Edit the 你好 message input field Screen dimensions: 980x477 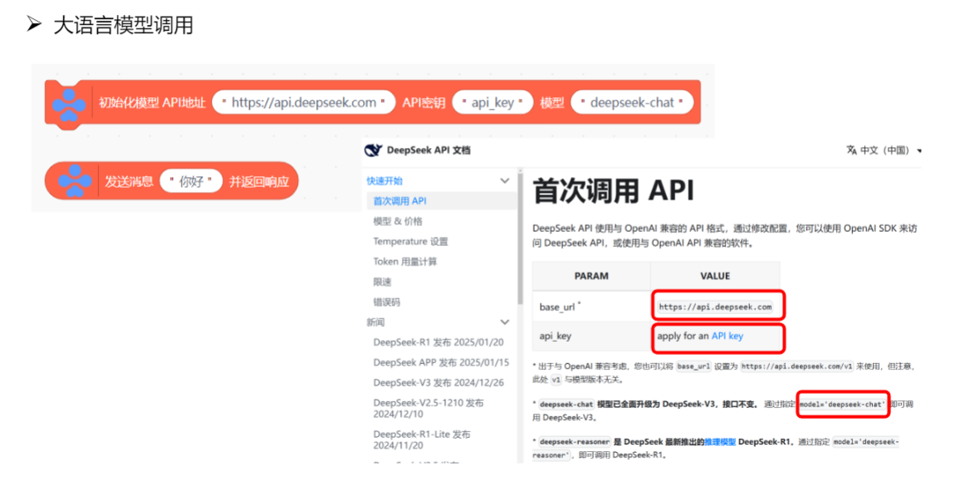(x=191, y=182)
